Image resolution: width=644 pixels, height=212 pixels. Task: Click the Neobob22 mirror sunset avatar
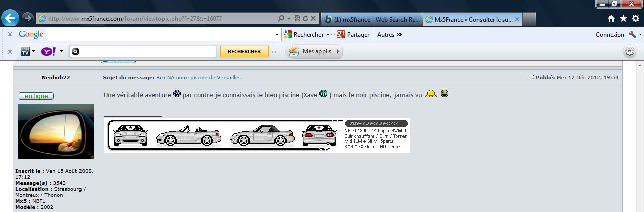click(56, 132)
